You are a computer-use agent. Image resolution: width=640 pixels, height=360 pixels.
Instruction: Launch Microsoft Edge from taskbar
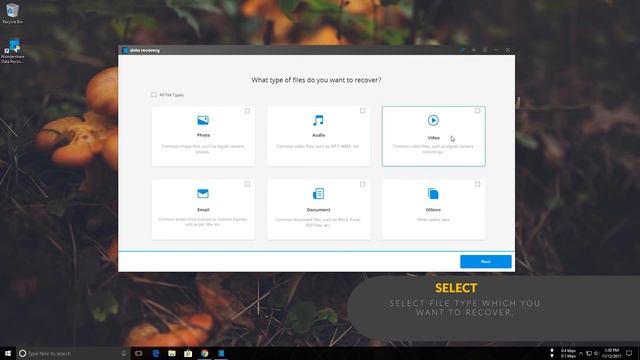point(156,353)
